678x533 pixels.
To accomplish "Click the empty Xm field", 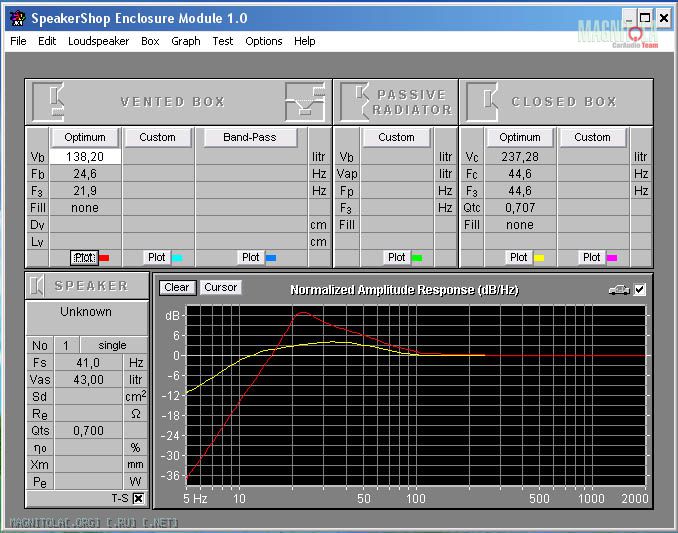I will (88, 465).
